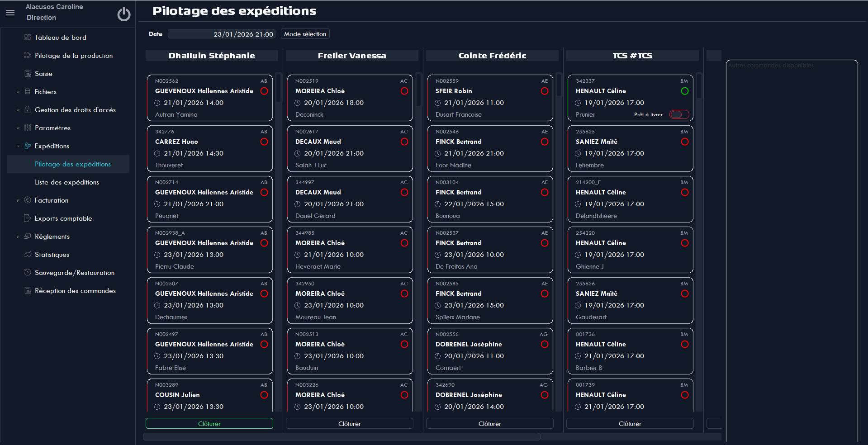Click green status circle on order 342337

click(x=684, y=91)
